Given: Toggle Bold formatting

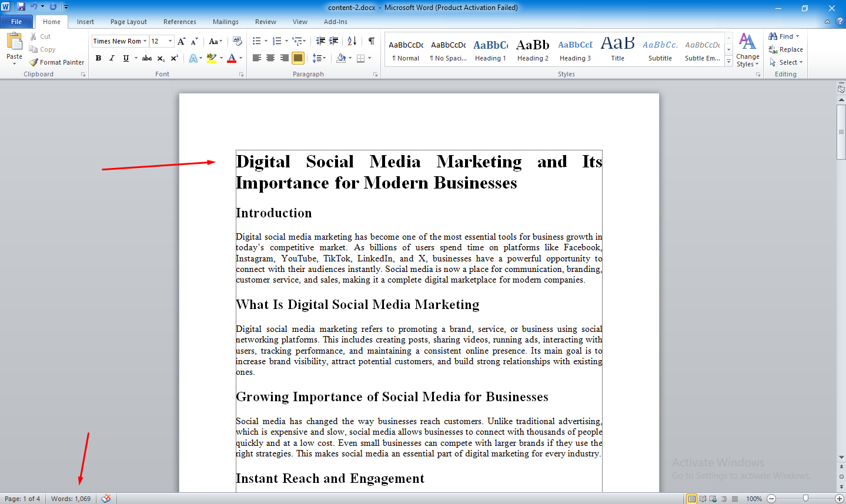Looking at the screenshot, I should (98, 58).
